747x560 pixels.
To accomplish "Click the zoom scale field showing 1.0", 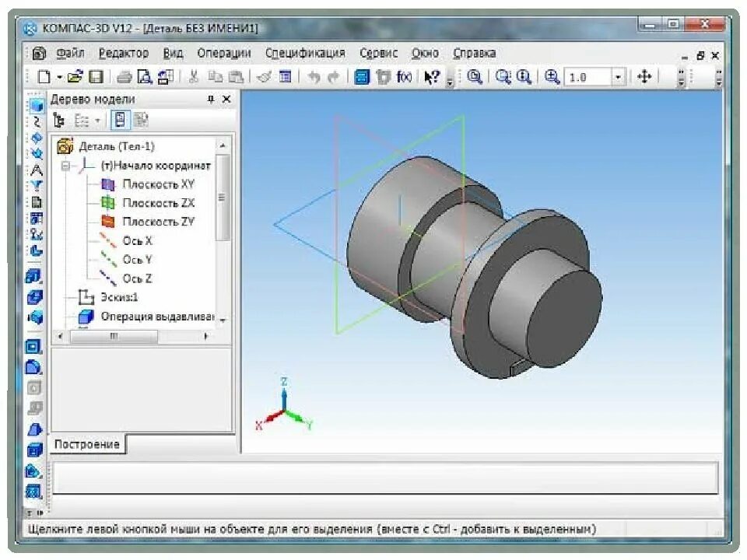I will pyautogui.click(x=588, y=77).
